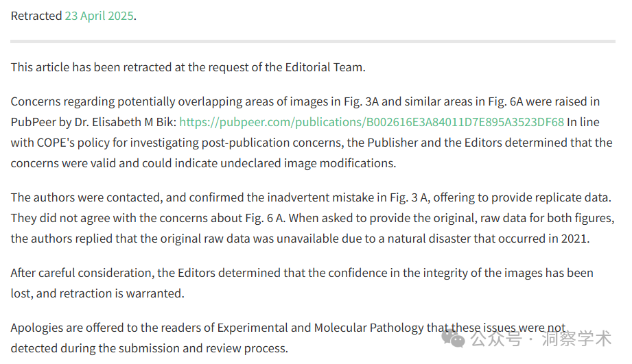
Task: Open the PubPeer publication URL link
Action: click(372, 122)
